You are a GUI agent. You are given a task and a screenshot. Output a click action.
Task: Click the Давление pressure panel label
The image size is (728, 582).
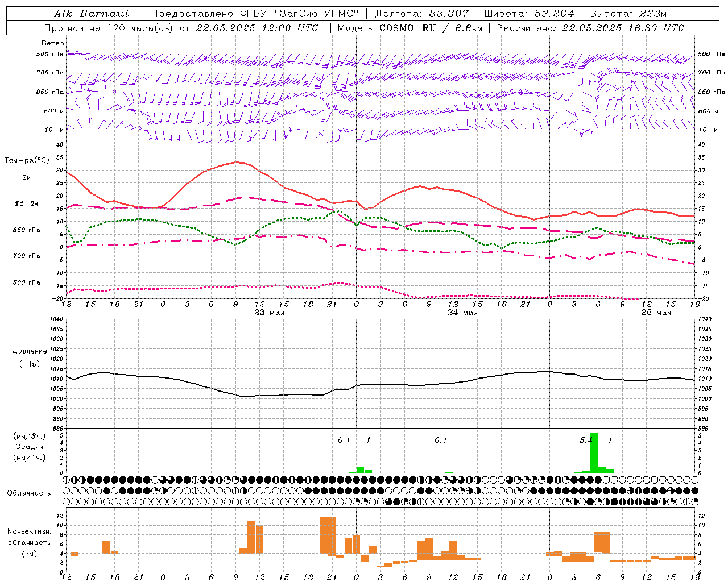tap(30, 351)
